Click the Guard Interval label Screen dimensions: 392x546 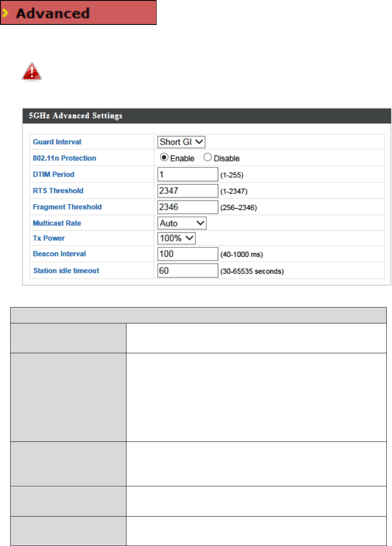(x=57, y=142)
